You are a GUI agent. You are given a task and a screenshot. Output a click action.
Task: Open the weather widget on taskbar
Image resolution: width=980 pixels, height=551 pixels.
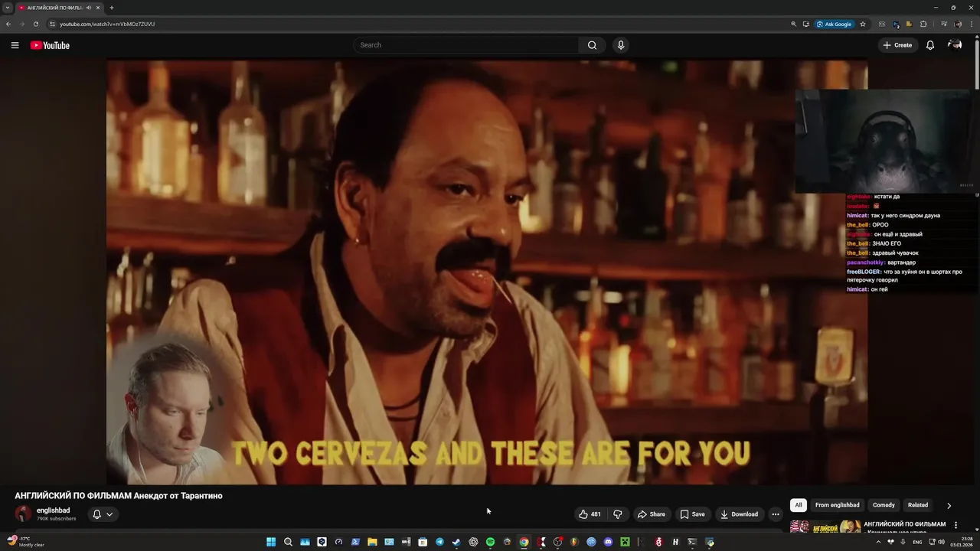[25, 542]
